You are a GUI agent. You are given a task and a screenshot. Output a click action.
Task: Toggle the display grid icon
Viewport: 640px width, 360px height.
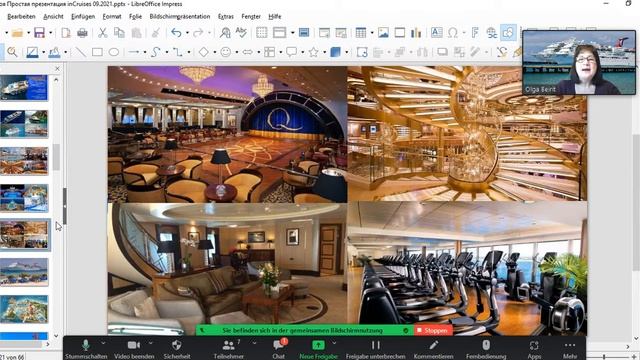(x=262, y=33)
